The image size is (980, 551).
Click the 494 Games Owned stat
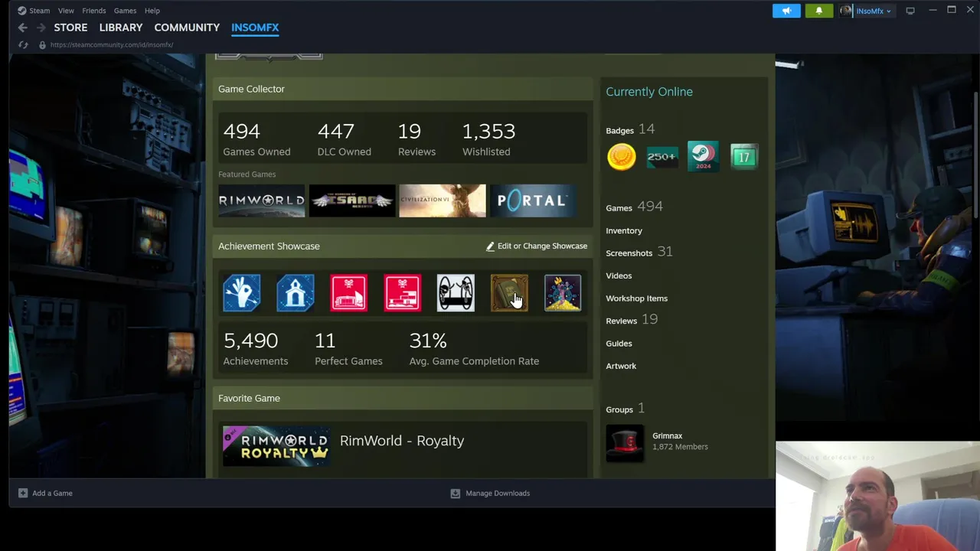coord(256,139)
